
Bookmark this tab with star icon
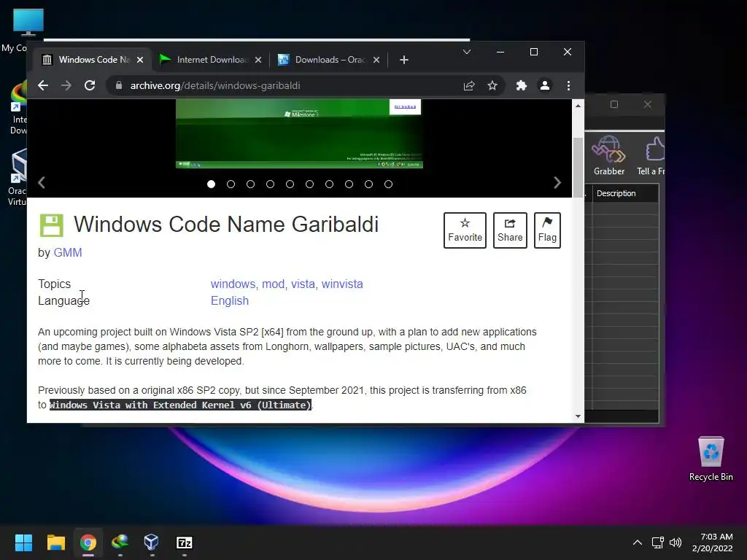(x=492, y=86)
